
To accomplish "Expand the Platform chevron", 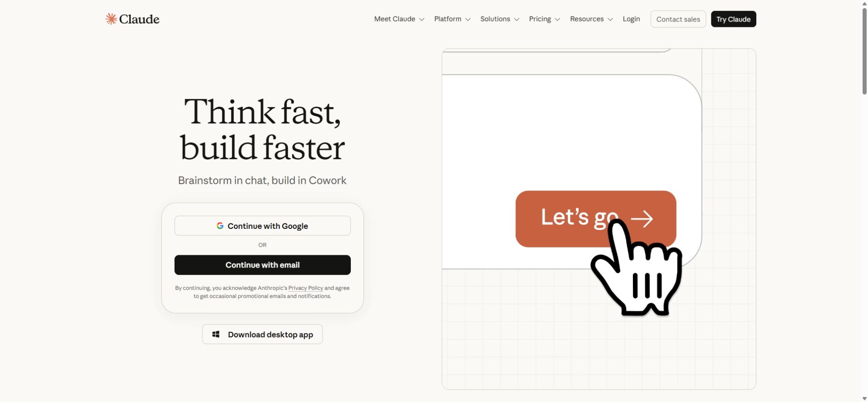I will (467, 19).
